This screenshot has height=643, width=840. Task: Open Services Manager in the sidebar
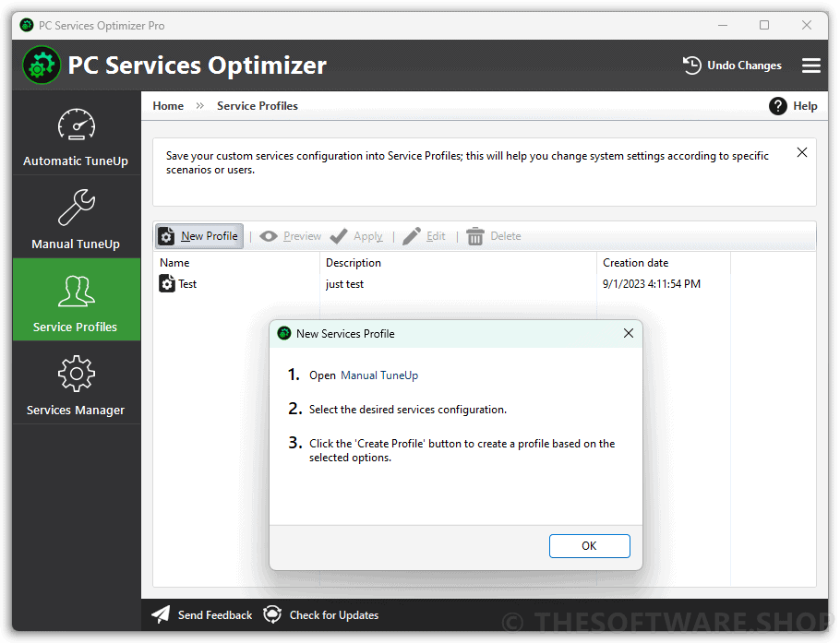76,385
